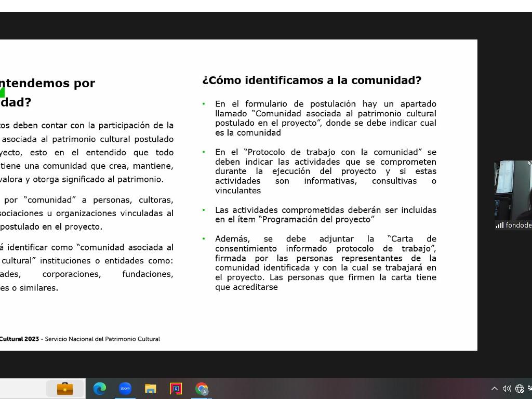Click the paragraph line "valora y otorga significado al patrimonio."
Image resolution: width=532 pixels, height=399 pixels.
coord(82,179)
